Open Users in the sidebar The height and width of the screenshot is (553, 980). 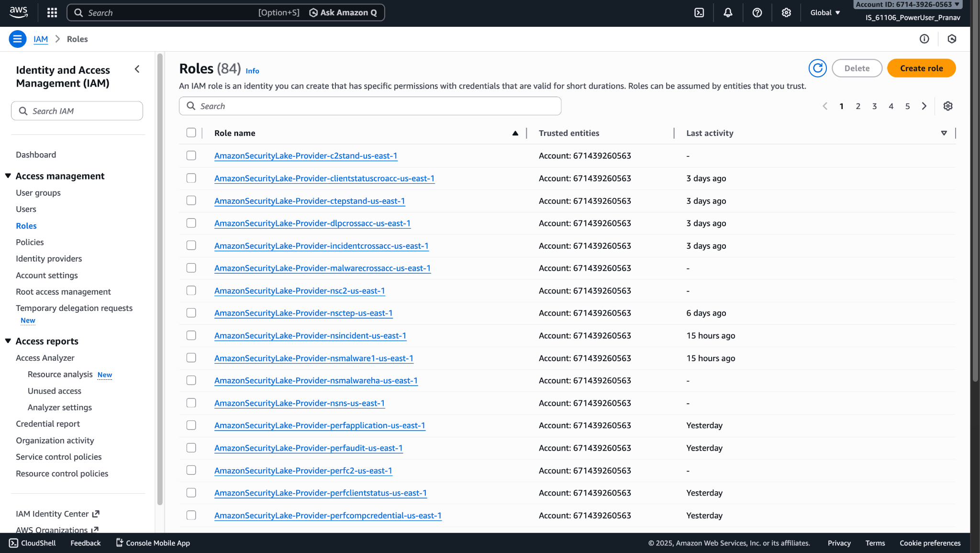26,209
